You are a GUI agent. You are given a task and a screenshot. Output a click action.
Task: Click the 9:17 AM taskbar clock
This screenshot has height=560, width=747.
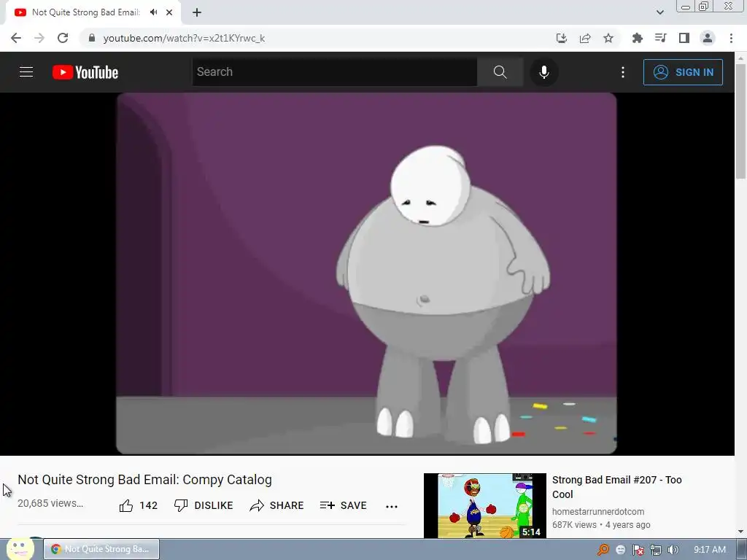(x=709, y=550)
